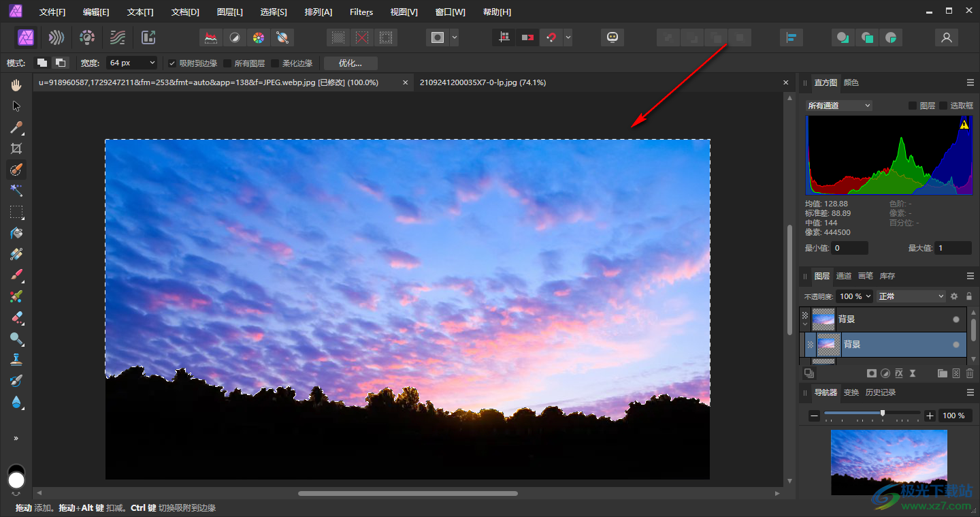Click the Select All toolbar icon
The width and height of the screenshot is (980, 517).
pyautogui.click(x=338, y=37)
